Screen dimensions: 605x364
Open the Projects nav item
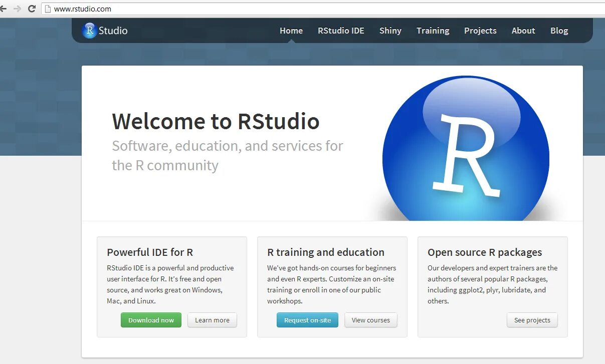(x=480, y=31)
